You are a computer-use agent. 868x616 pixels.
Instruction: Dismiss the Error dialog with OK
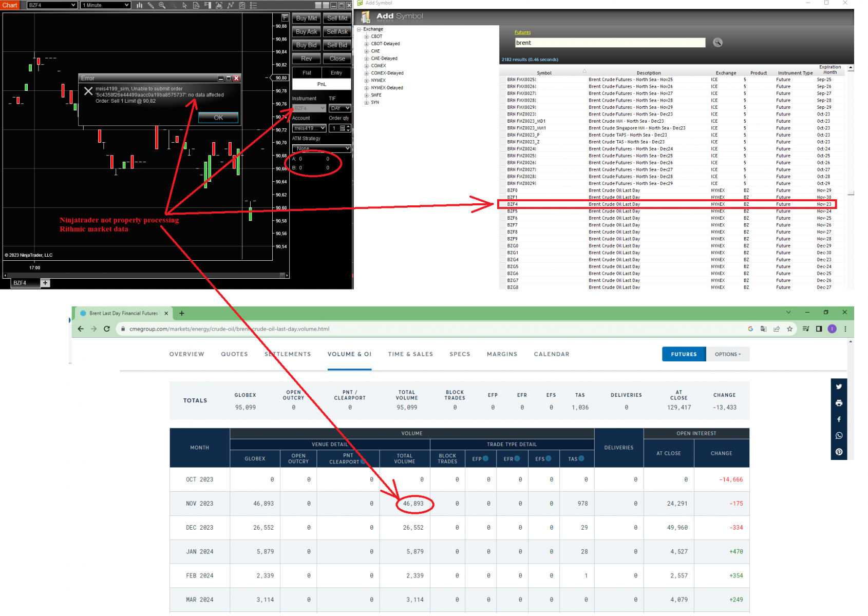point(218,118)
